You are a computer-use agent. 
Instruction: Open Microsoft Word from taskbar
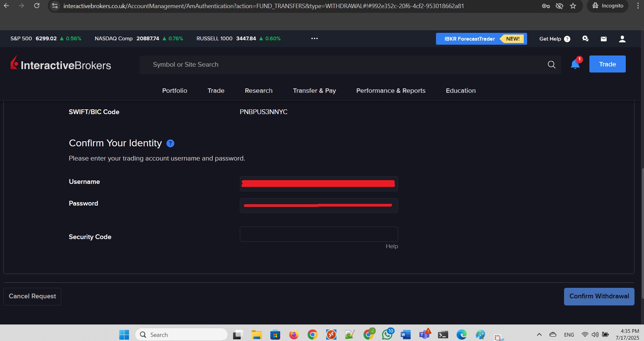[406, 335]
